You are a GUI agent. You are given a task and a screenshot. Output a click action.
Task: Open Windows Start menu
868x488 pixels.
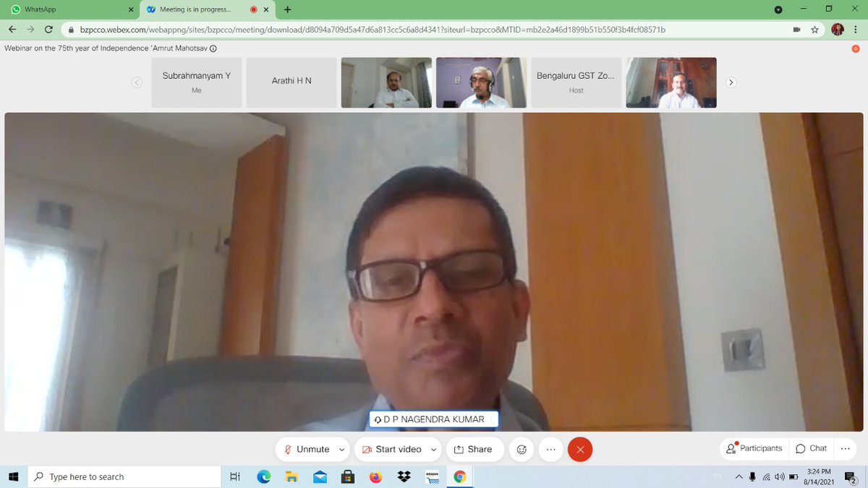coord(12,476)
